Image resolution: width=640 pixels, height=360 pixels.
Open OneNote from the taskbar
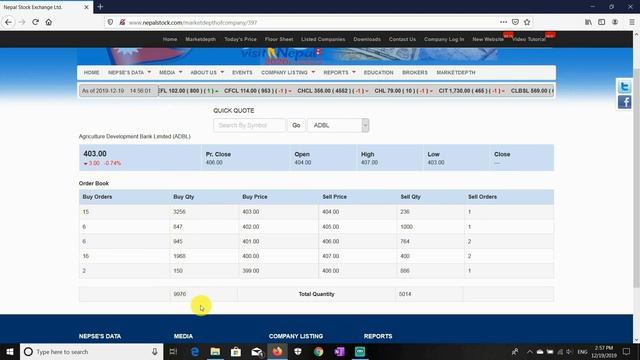[339, 351]
